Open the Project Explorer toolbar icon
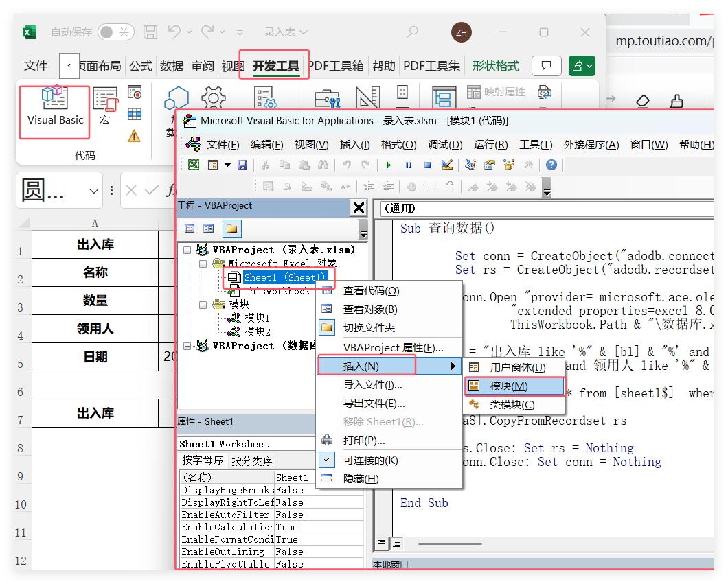The image size is (728, 584). coord(470,165)
